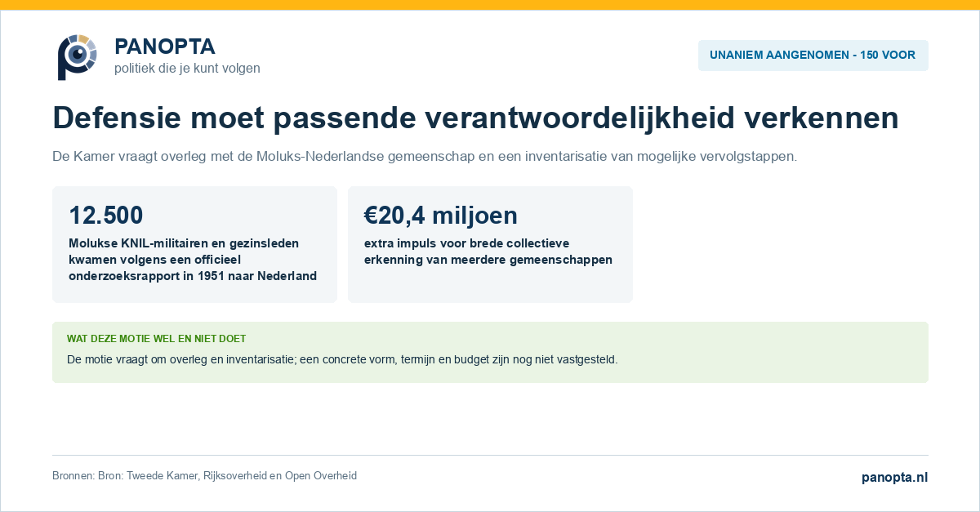Viewport: 980px width, 512px height.
Task: Select the tagline 'politiek die je kunt volgen'
Action: (x=187, y=69)
